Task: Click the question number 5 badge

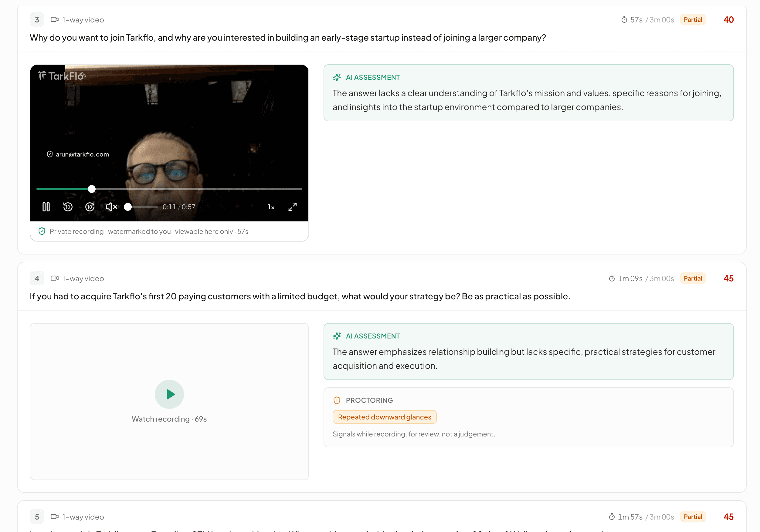Action: tap(37, 517)
